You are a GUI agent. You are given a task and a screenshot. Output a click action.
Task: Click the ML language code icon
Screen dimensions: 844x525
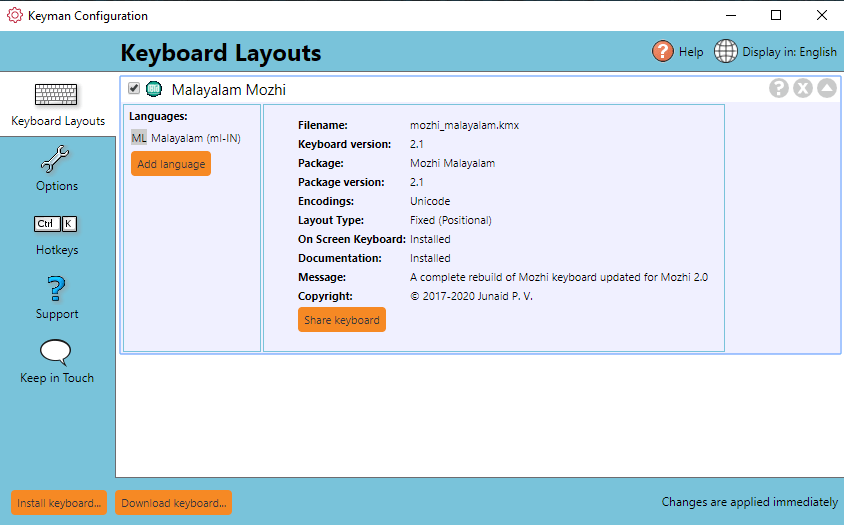[139, 138]
